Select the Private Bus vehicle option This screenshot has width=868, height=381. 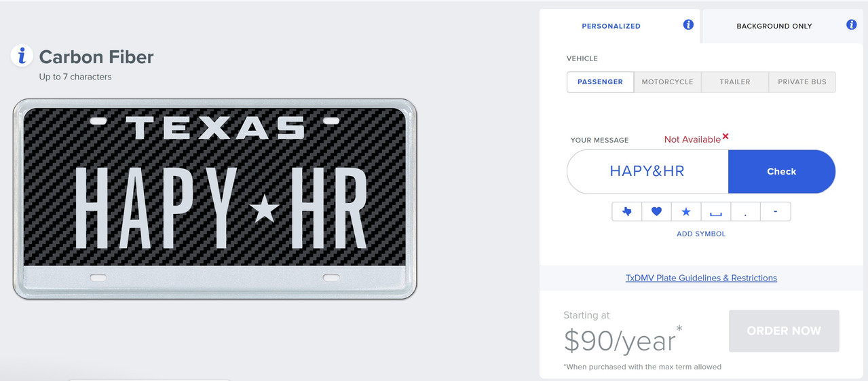[x=802, y=81]
